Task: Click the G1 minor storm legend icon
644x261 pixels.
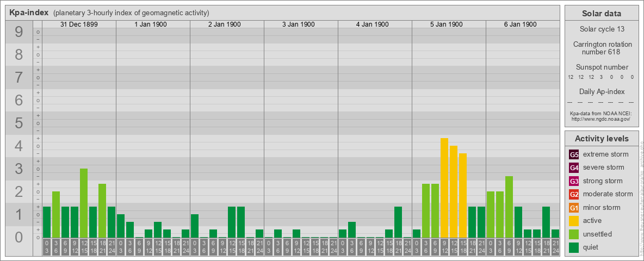Action: [x=574, y=207]
